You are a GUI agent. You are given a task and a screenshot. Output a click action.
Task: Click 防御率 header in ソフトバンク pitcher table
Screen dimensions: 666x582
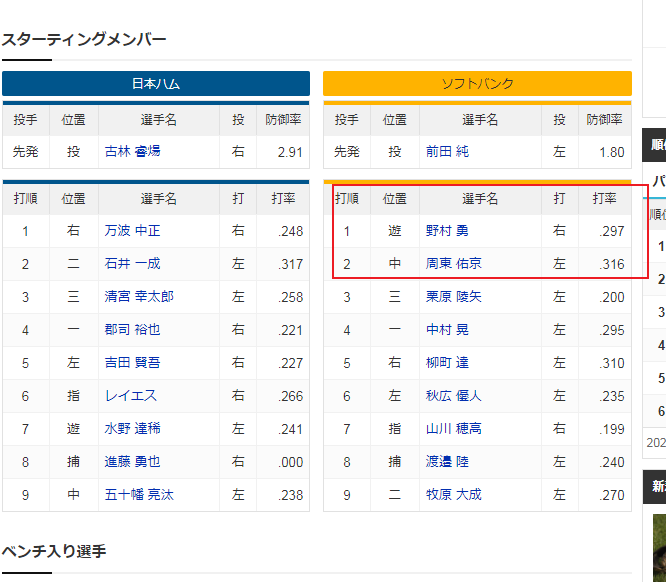(x=604, y=120)
